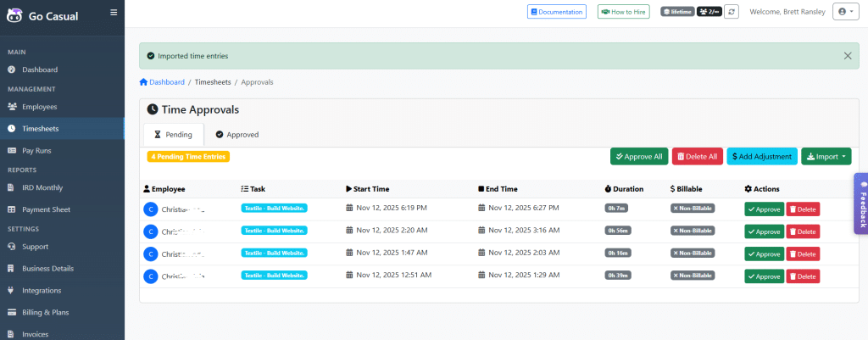Image resolution: width=868 pixels, height=340 pixels.
Task: Open Employees in the sidebar
Action: [x=39, y=107]
